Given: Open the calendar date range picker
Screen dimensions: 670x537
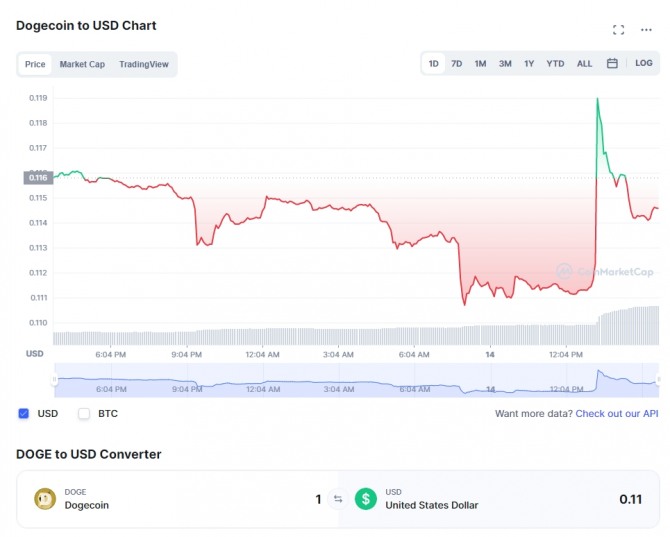Looking at the screenshot, I should pyautogui.click(x=612, y=63).
